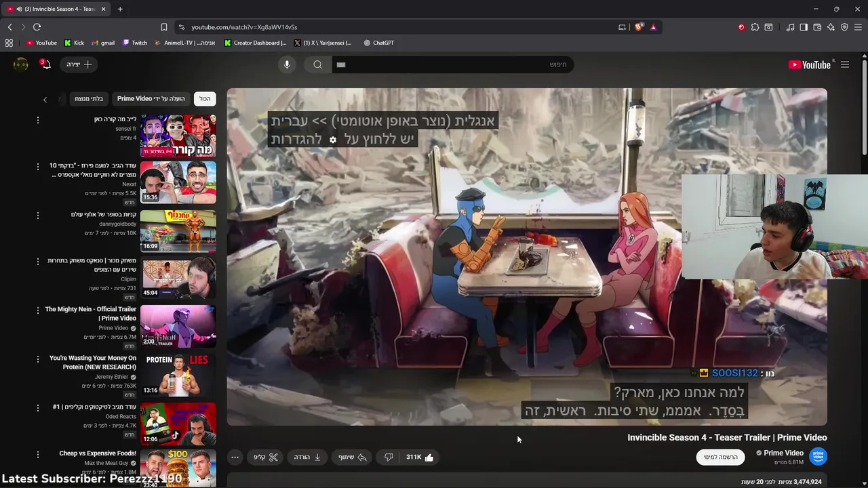
Task: Open the Brave Wallet icon
Action: [817, 27]
